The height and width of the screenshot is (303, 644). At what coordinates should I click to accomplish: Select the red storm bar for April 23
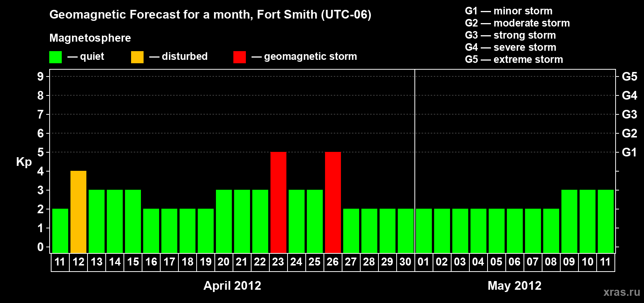point(278,202)
